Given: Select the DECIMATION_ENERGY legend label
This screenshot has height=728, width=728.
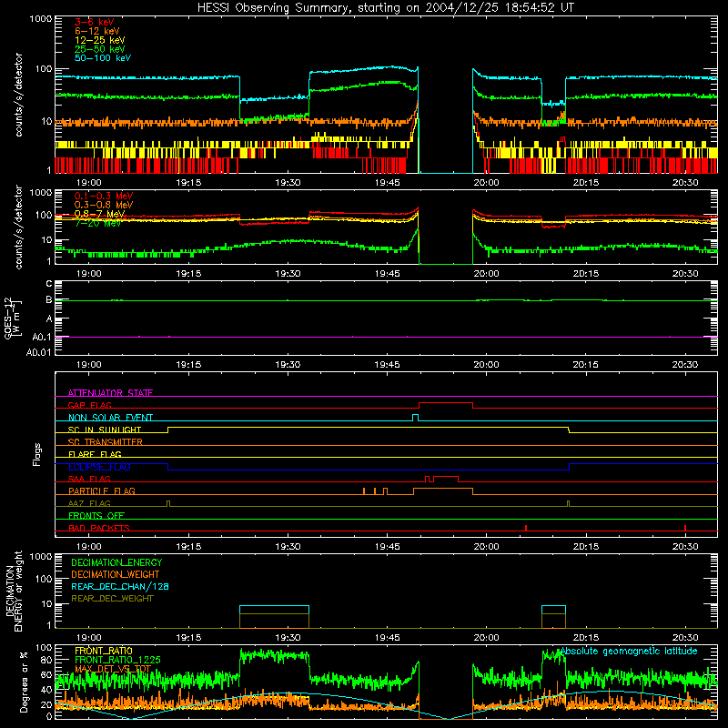Looking at the screenshot, I should tap(116, 562).
